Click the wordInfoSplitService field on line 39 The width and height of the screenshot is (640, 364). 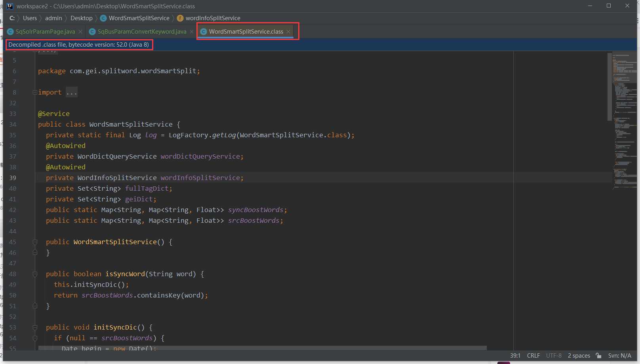click(200, 178)
